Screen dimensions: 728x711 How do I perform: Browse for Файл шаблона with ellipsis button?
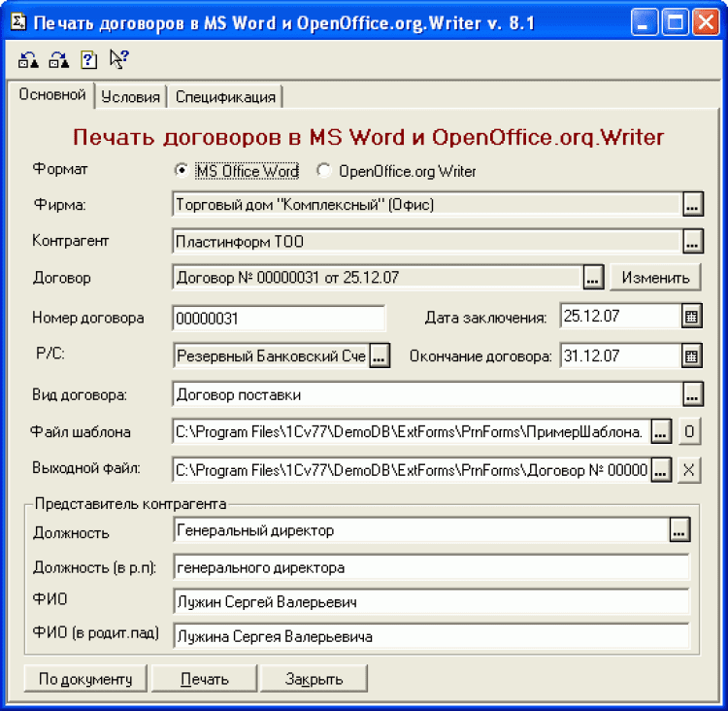click(x=661, y=431)
